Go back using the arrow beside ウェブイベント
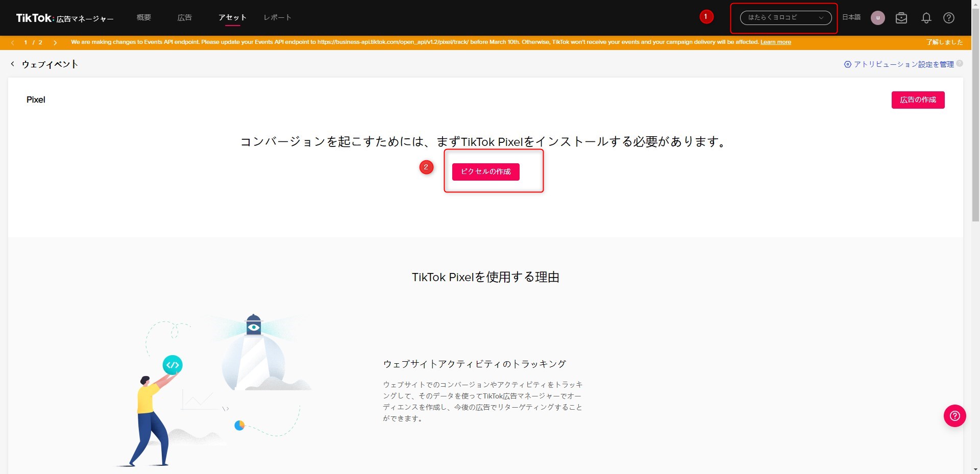 coord(13,64)
